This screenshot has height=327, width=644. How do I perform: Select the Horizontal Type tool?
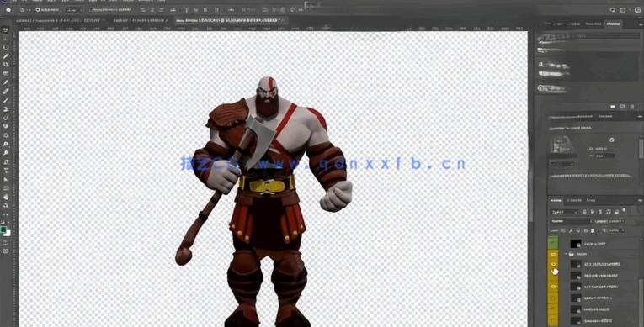[x=6, y=171]
